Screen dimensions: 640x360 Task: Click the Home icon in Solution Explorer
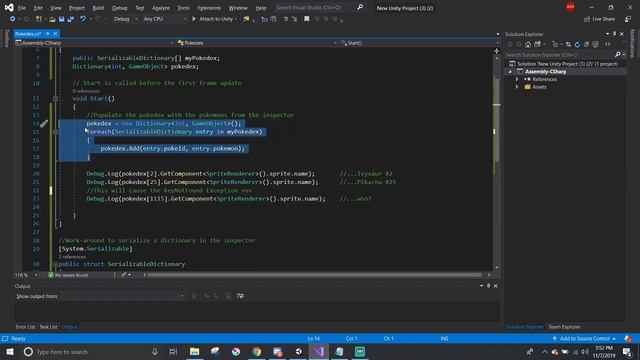tap(528, 44)
